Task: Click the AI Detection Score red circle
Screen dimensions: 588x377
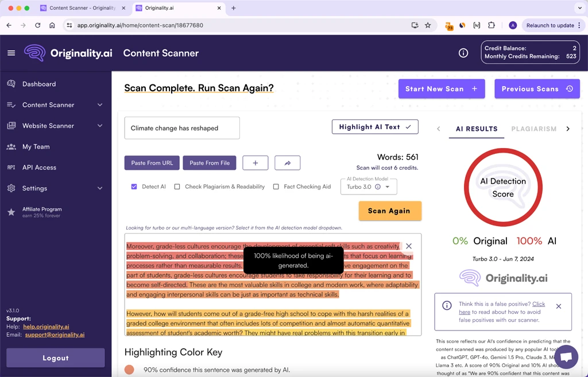Action: 503,187
